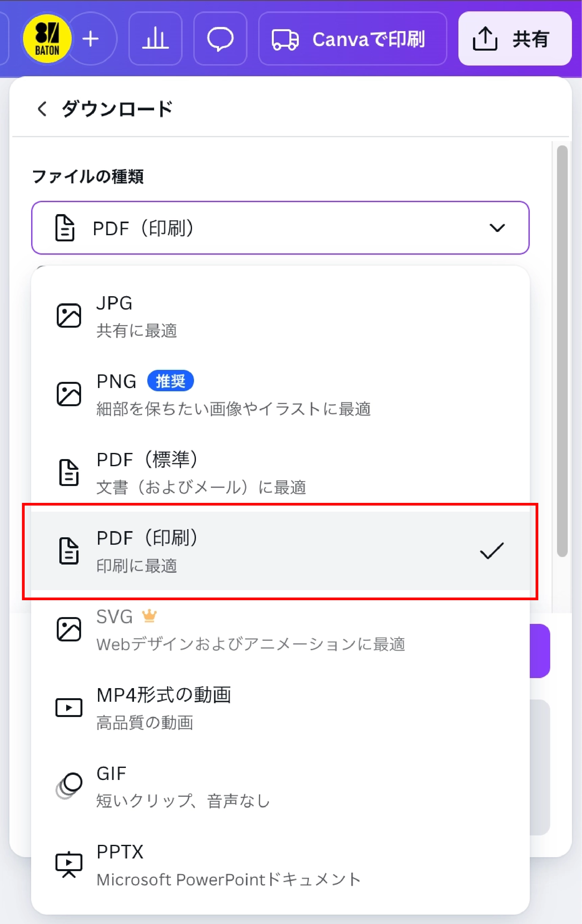
Task: Click the PPTX presentation icon
Action: click(x=69, y=865)
